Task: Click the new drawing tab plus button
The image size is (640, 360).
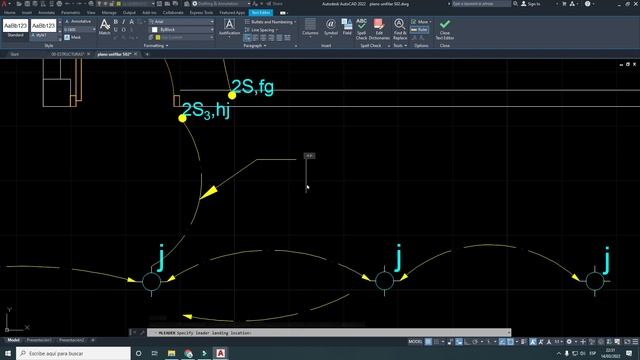Action: point(147,54)
